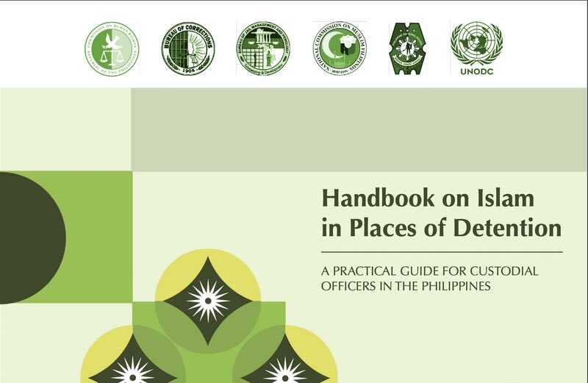Click the Bureau of Corrections 1905 seal
Image resolution: width=588 pixels, height=383 pixels.
[x=188, y=49]
